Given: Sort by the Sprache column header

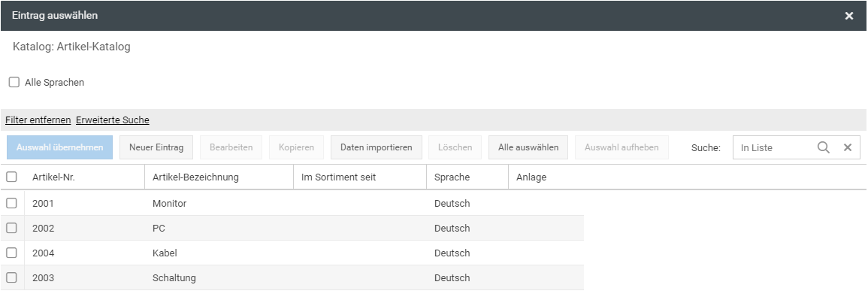Looking at the screenshot, I should pos(452,177).
